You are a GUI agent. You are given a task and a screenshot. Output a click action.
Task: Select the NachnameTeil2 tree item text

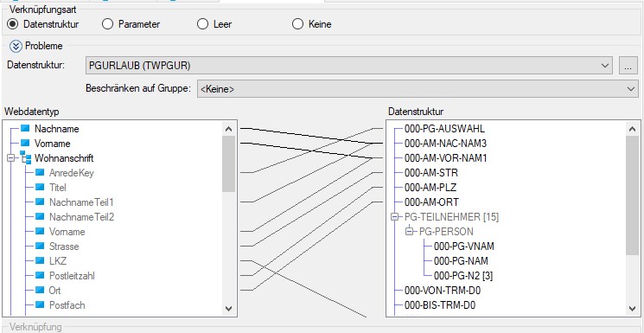81,216
